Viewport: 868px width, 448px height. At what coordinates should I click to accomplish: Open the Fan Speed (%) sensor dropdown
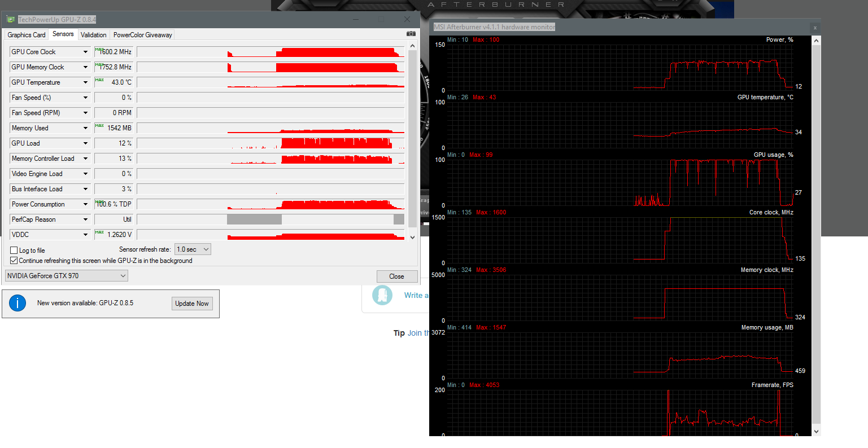86,98
